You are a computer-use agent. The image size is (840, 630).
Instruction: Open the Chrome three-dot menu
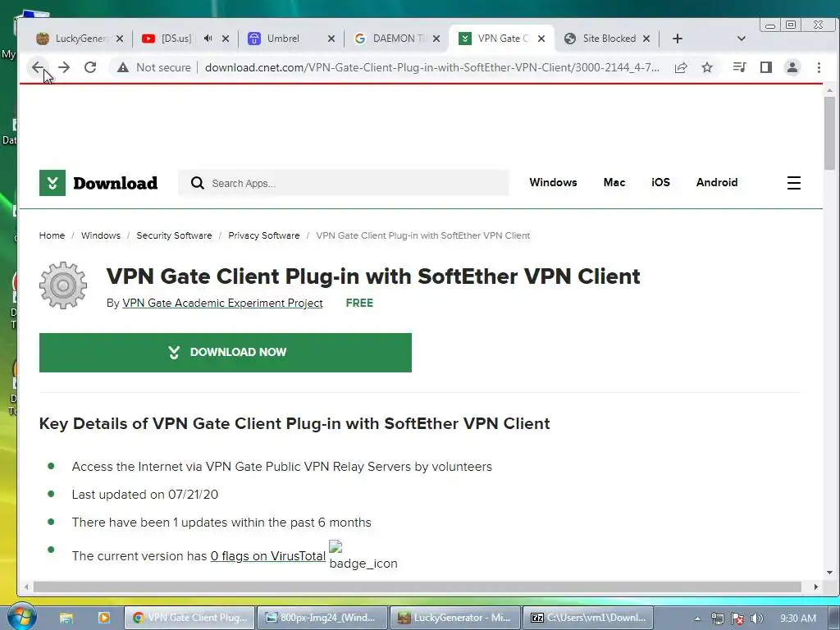(x=819, y=67)
